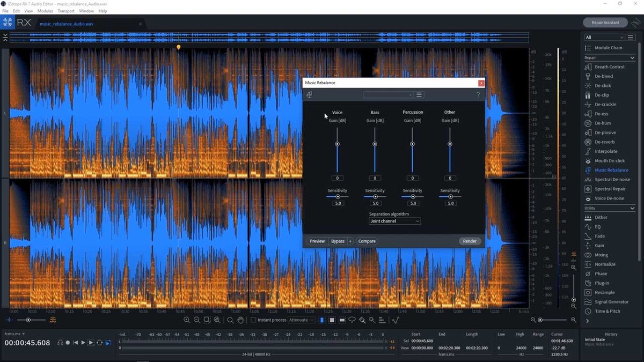Viewport: 644px width, 362px height.
Task: Open the All module filter dropdown
Action: click(x=605, y=38)
